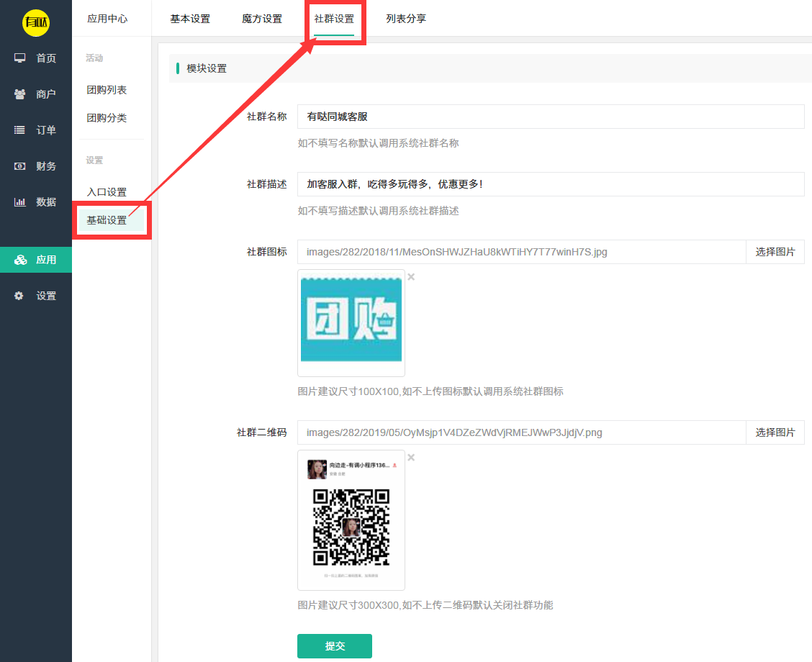The image size is (812, 662).
Task: Click hint 如不填写描述默认调用系统社群描述
Action: [378, 211]
